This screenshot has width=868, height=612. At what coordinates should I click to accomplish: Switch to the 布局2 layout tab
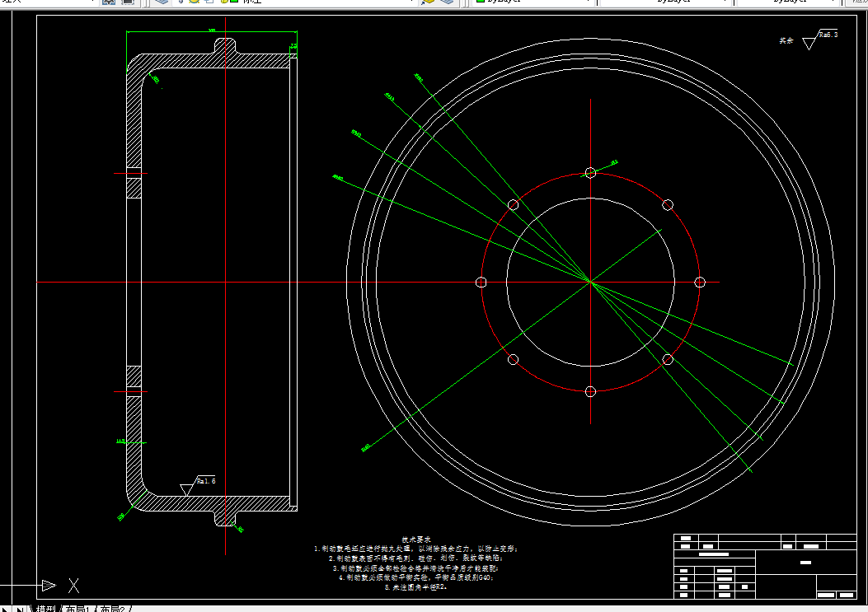112,609
